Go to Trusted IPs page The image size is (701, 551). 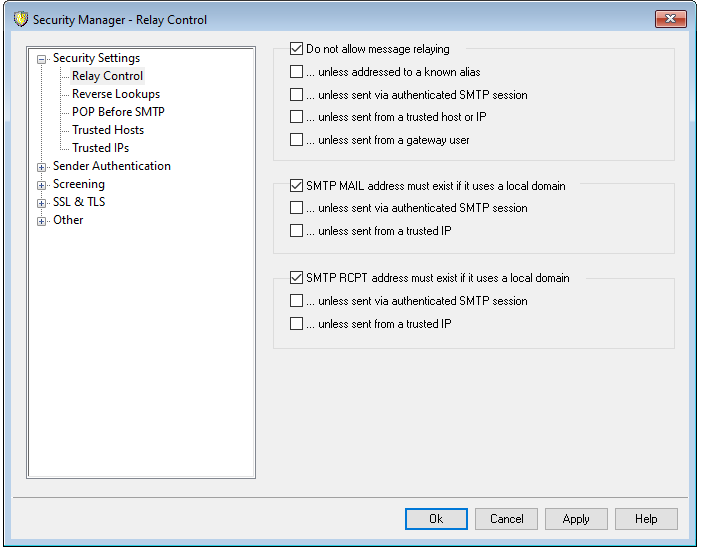pos(100,148)
